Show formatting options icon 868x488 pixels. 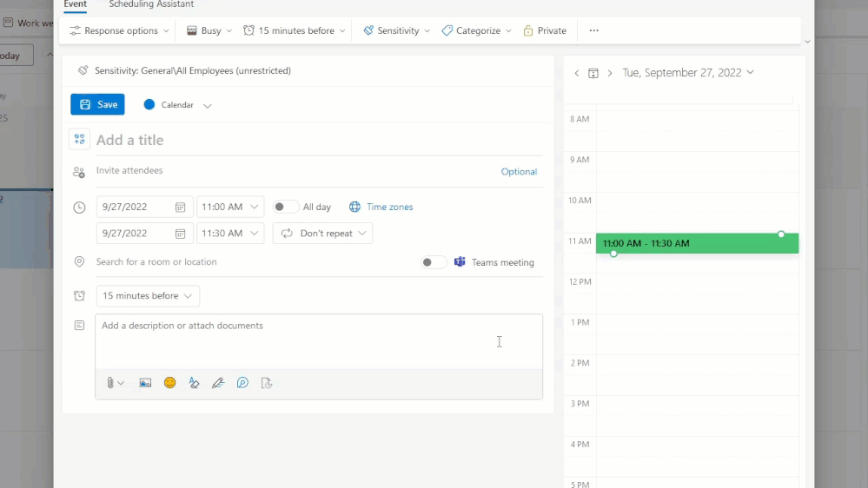click(194, 383)
